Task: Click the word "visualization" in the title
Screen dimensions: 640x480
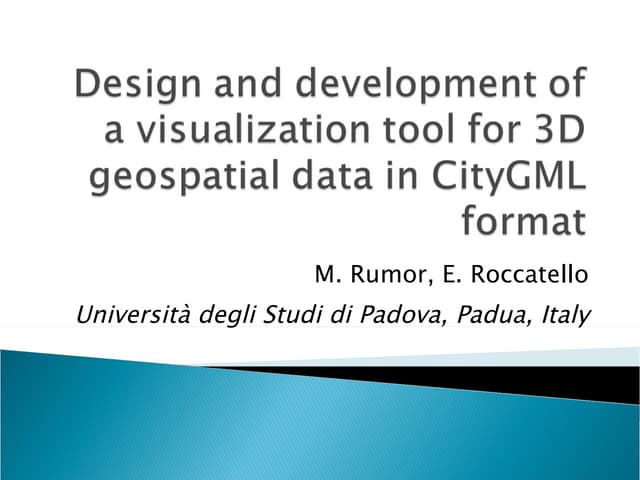Action: point(247,132)
